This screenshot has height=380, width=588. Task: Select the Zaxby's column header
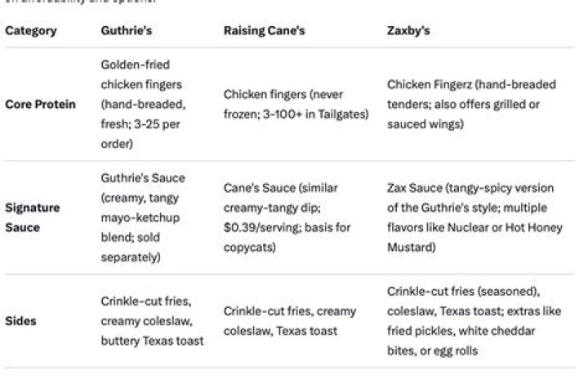coord(408,30)
